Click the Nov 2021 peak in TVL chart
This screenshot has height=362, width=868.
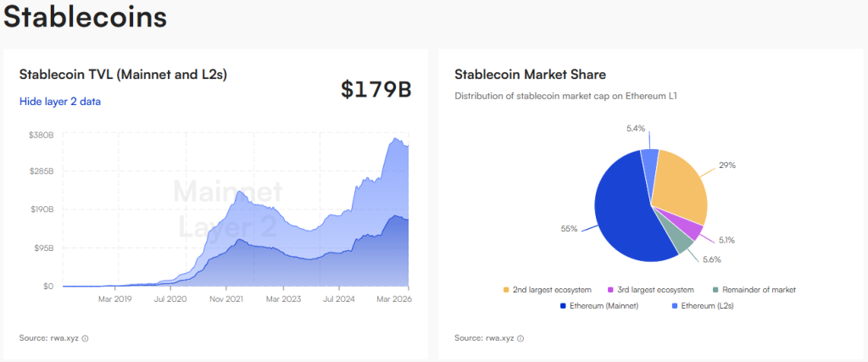(x=240, y=193)
